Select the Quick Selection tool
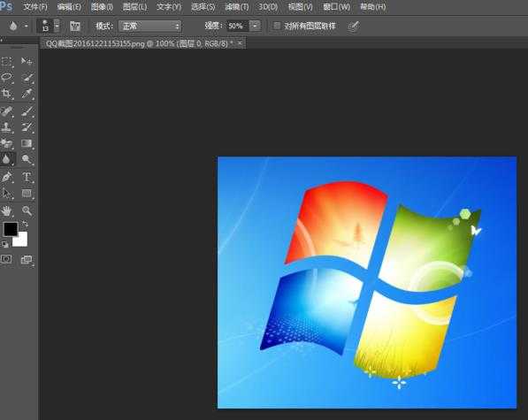Viewport: 528px width, 420px height. click(x=27, y=77)
